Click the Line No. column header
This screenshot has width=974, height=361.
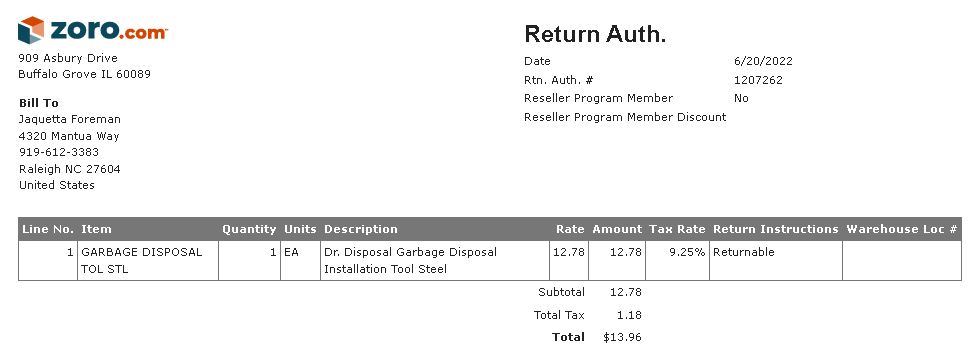click(x=48, y=229)
